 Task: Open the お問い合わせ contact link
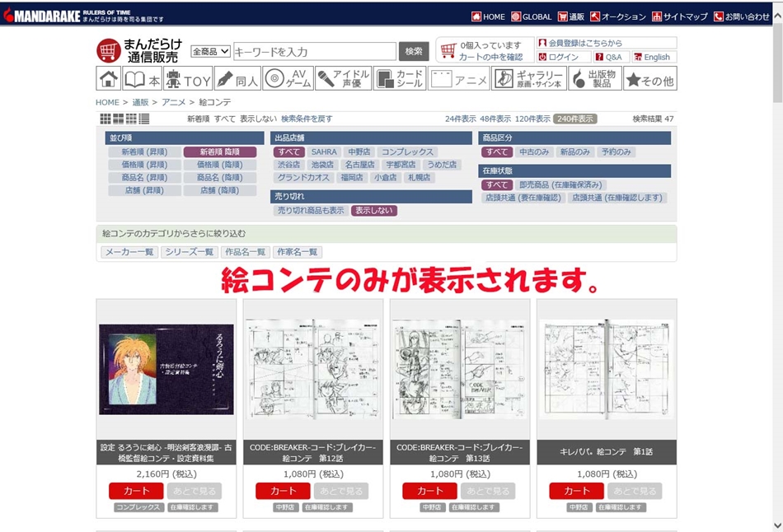coord(742,16)
